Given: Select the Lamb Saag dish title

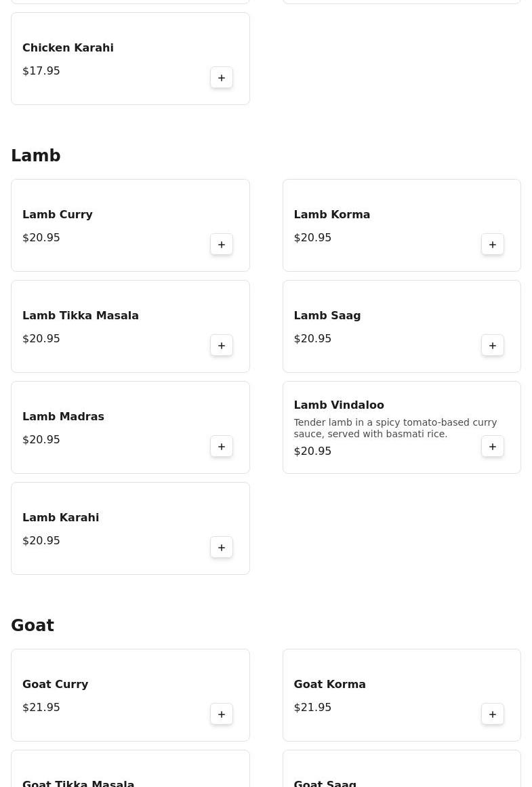Looking at the screenshot, I should pyautogui.click(x=327, y=315).
